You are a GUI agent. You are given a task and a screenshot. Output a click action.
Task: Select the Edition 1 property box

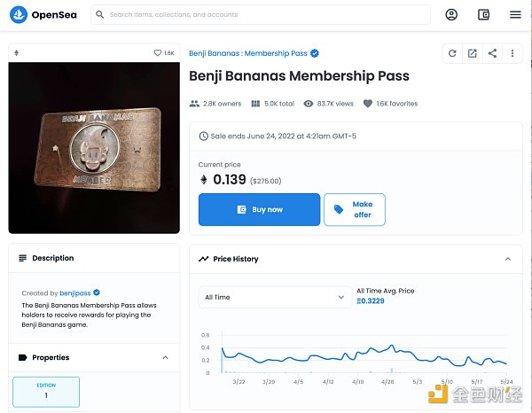click(46, 391)
